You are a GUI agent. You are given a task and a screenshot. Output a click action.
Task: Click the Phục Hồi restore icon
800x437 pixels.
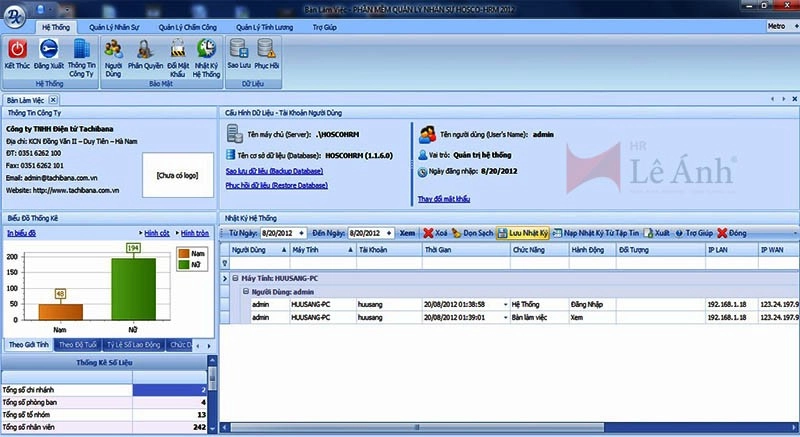268,48
